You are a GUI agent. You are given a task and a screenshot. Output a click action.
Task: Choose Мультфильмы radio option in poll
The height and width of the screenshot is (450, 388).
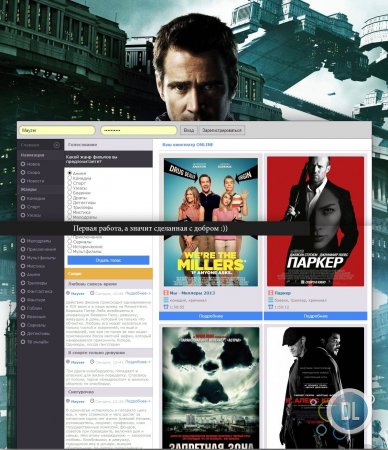tap(70, 251)
